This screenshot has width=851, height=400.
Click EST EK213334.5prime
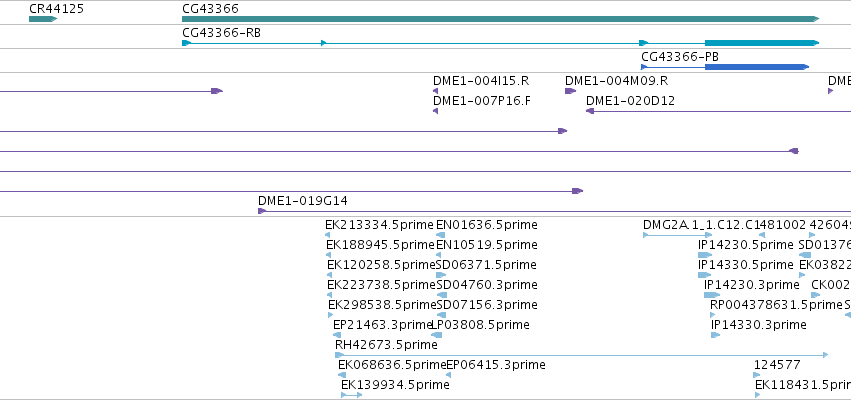(x=379, y=225)
